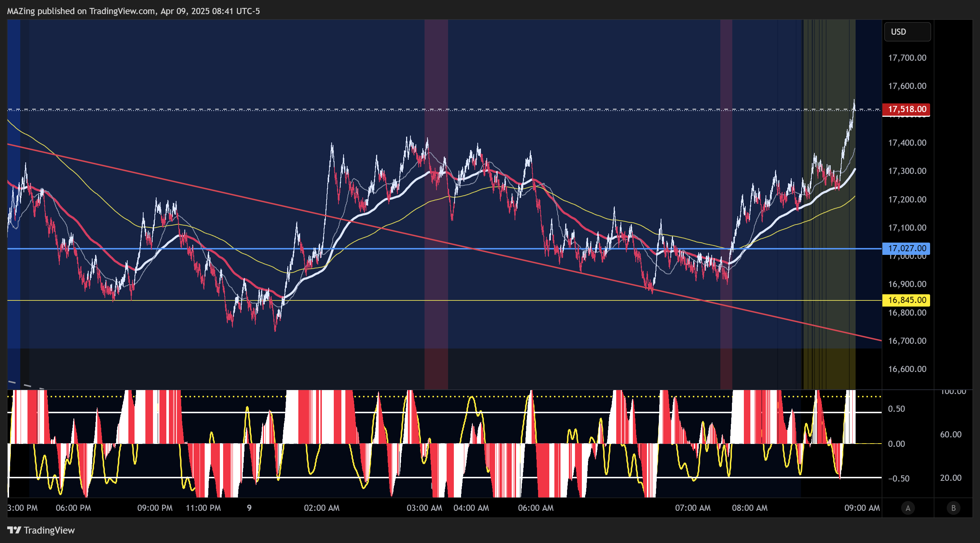Click the red 17,518.00 current price label

(x=906, y=109)
